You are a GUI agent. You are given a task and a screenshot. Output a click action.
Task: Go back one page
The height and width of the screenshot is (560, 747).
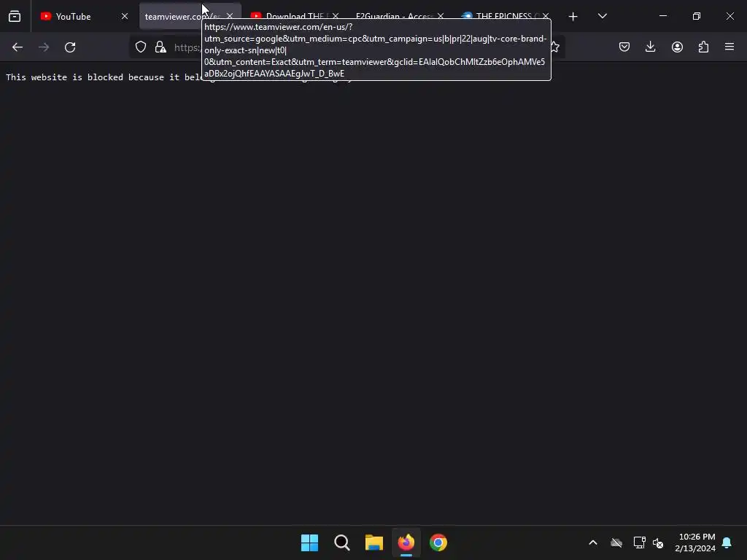[x=18, y=47]
